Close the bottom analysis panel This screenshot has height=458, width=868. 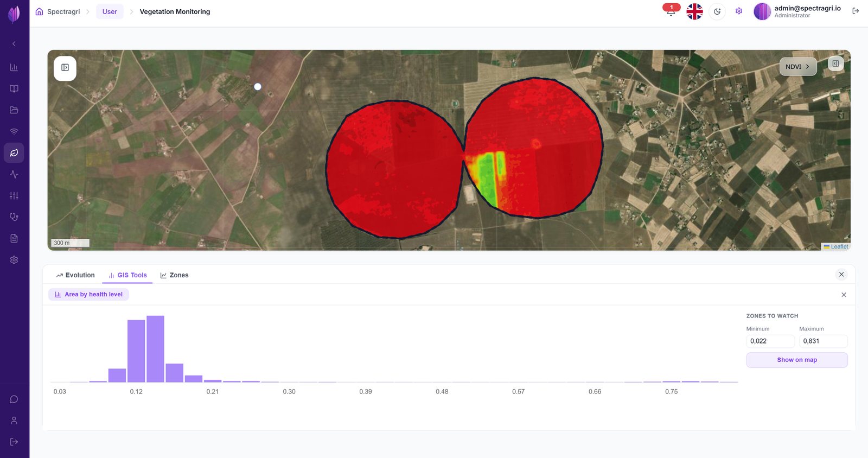tap(841, 275)
